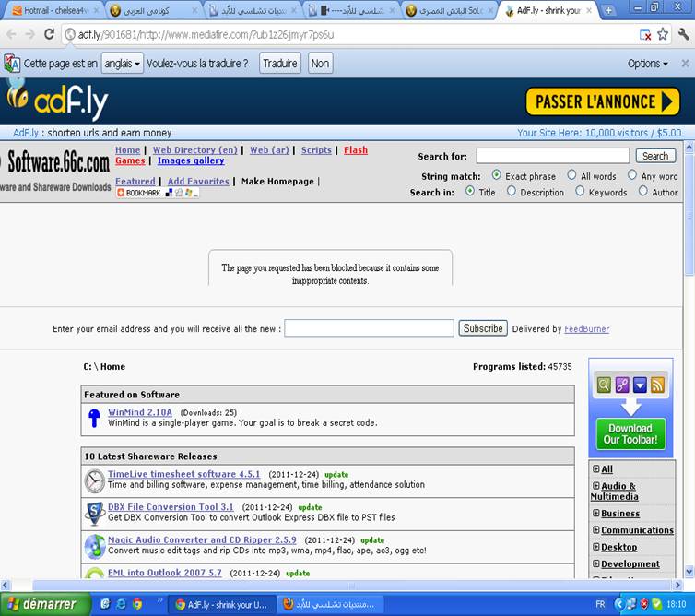The width and height of the screenshot is (695, 616).
Task: Launch Internet Explorer from quick launch
Action: 121,604
